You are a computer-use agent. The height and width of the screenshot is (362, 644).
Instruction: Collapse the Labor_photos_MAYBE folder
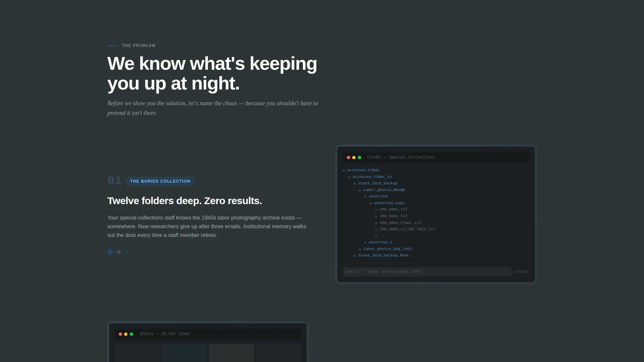[x=382, y=190]
